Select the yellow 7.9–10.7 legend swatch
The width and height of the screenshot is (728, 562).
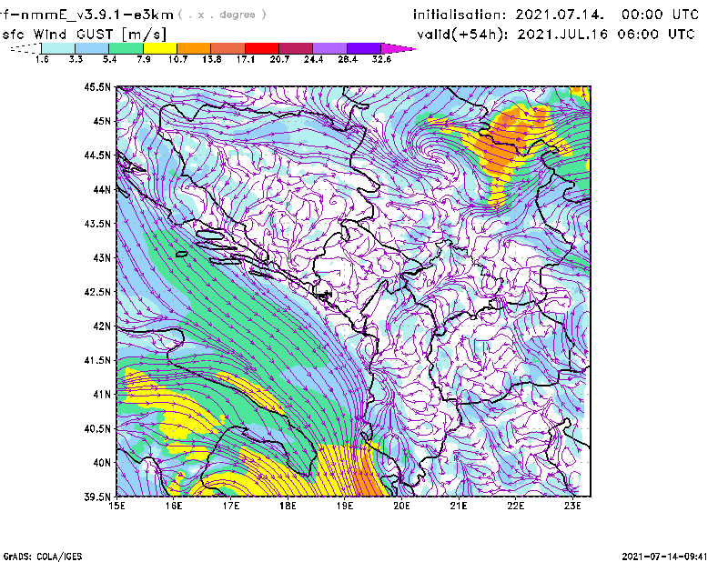click(160, 48)
